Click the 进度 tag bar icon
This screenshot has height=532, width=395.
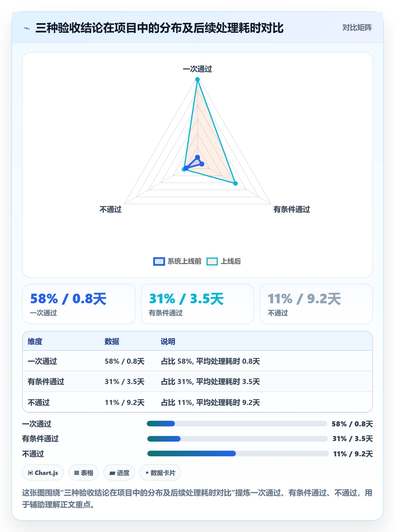coord(112,473)
